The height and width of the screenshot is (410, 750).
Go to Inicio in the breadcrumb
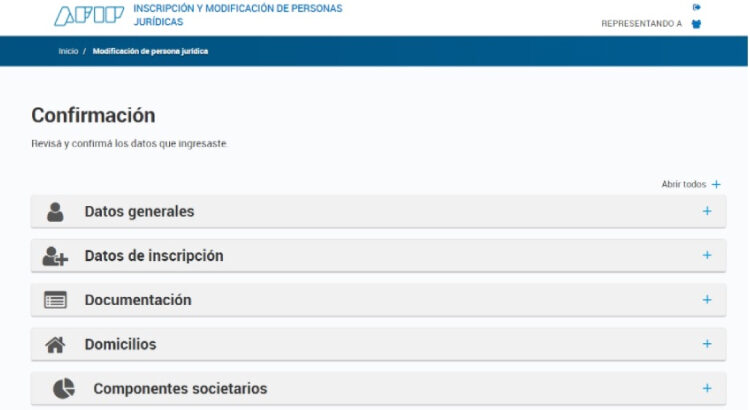point(68,51)
